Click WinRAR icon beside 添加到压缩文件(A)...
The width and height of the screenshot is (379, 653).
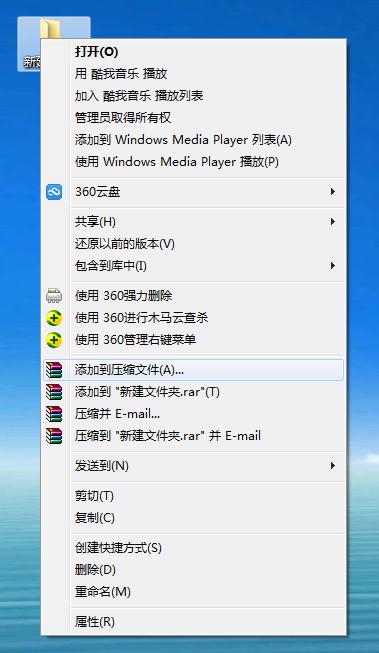54,370
